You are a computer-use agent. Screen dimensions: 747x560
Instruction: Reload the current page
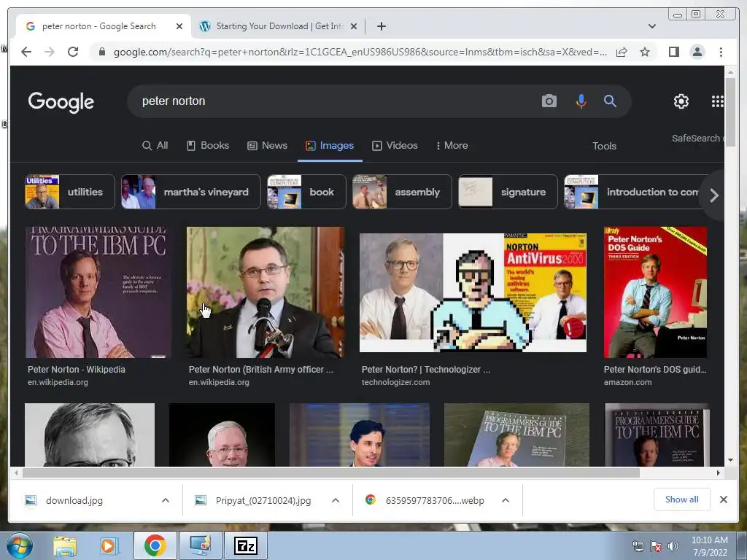(x=73, y=52)
